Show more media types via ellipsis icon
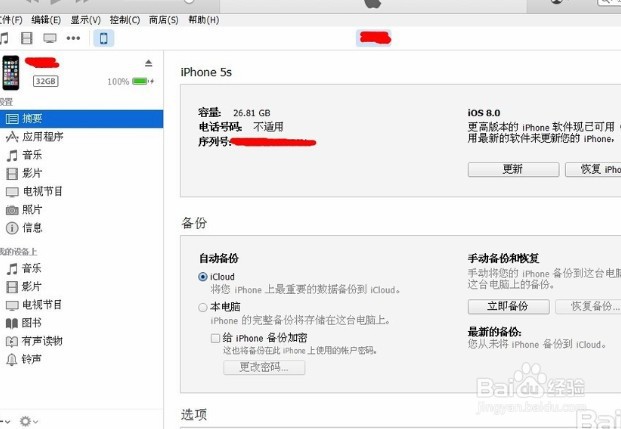621x429 pixels. 73,38
